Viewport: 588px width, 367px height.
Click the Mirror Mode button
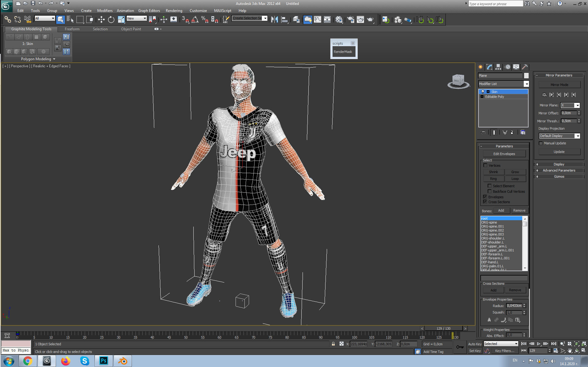coord(559,85)
